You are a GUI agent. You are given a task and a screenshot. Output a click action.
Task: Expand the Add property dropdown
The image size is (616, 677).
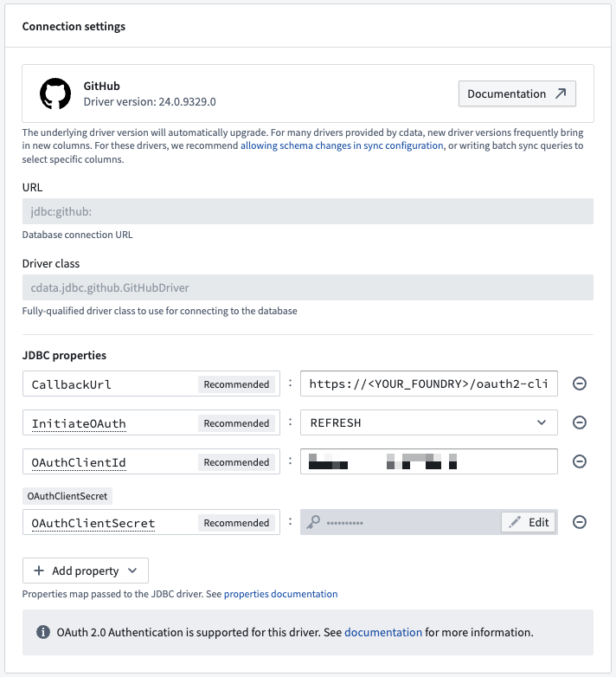click(x=85, y=571)
